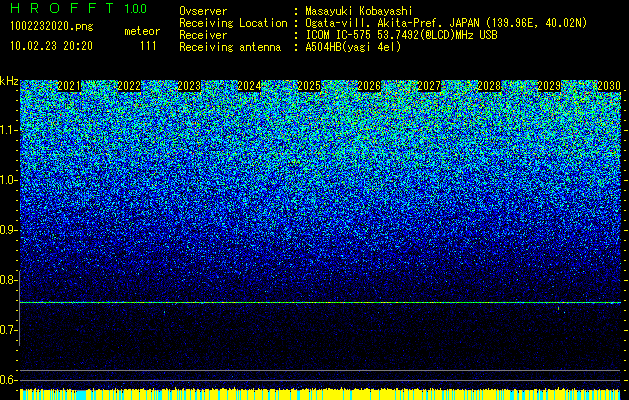This screenshot has width=629, height=400.
Task: Click the receiver text ICOM IC-575
Action: tap(339, 35)
